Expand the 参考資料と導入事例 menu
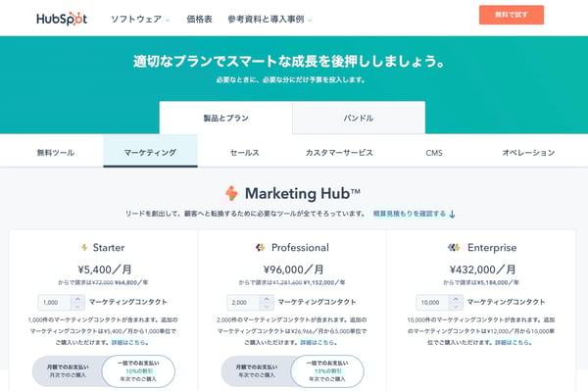Viewport: 588px width, 391px height. (x=269, y=20)
